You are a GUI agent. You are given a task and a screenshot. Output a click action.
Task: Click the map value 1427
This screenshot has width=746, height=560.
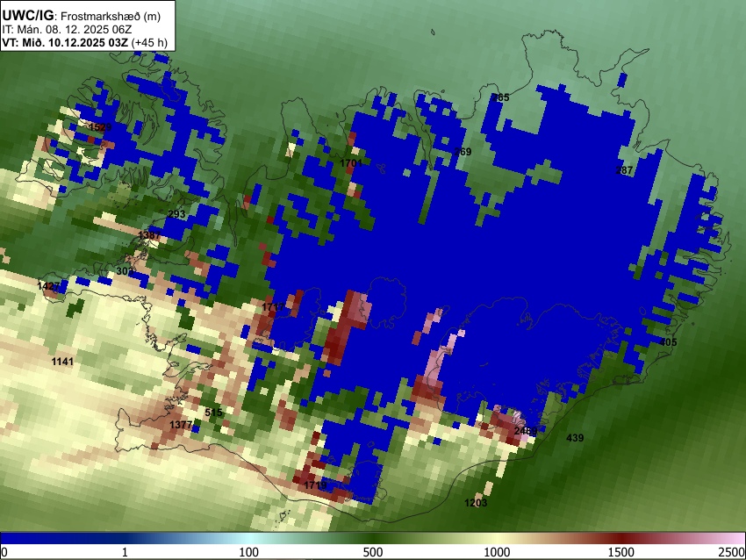click(x=48, y=286)
